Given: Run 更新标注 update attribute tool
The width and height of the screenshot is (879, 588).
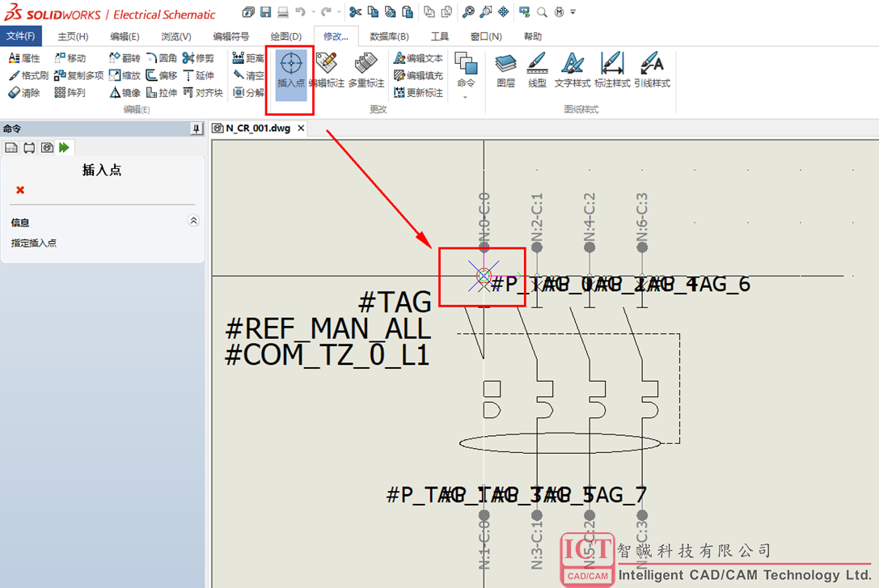Looking at the screenshot, I should [x=418, y=92].
